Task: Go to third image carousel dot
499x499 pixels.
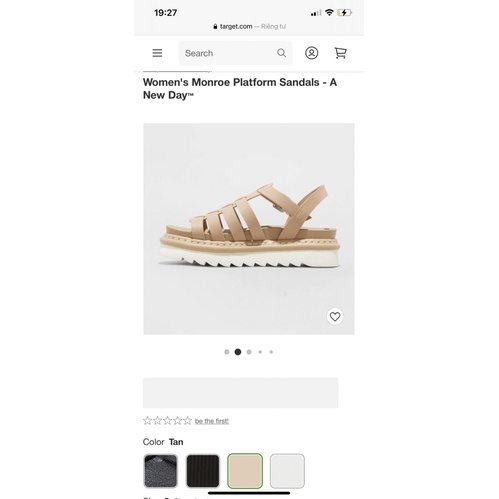Action: (249, 352)
